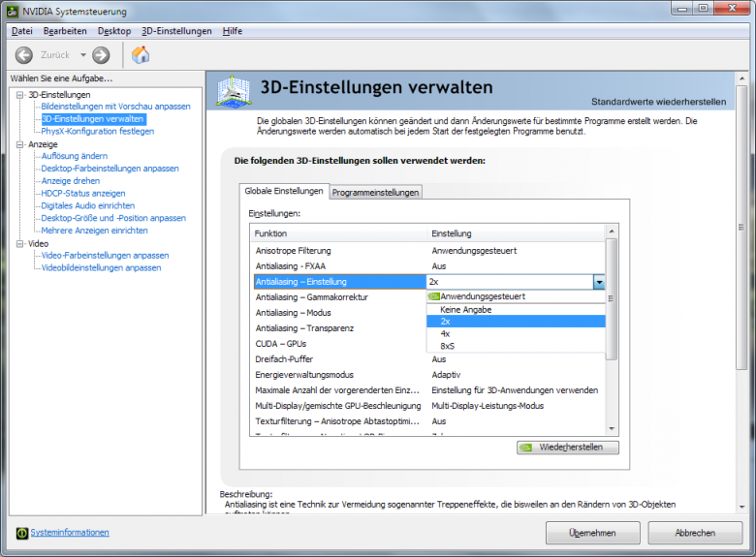This screenshot has height=557, width=756.
Task: Choose Keine Angabe in the dropdown list
Action: [x=516, y=310]
